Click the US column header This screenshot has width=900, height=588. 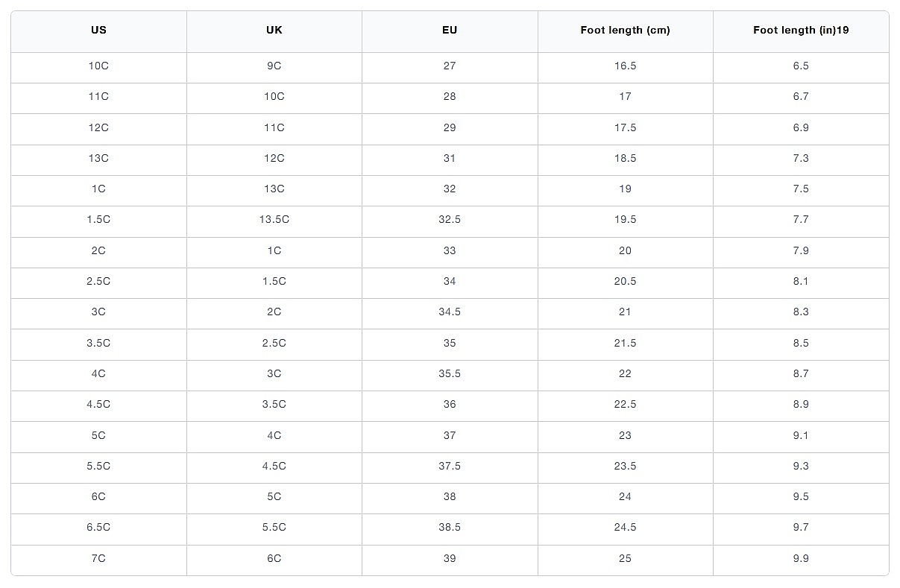98,31
